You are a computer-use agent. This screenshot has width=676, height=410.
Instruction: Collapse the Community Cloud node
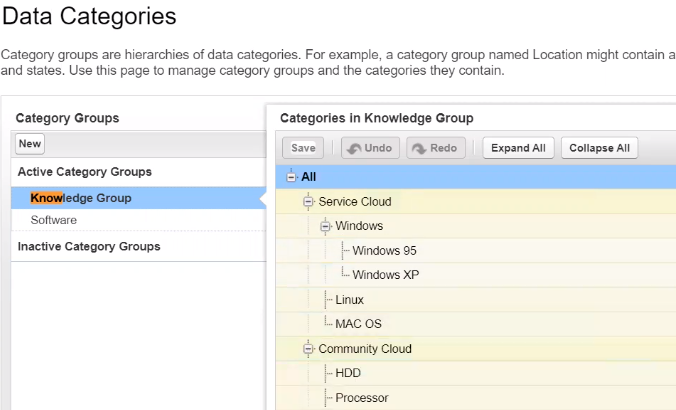click(308, 349)
